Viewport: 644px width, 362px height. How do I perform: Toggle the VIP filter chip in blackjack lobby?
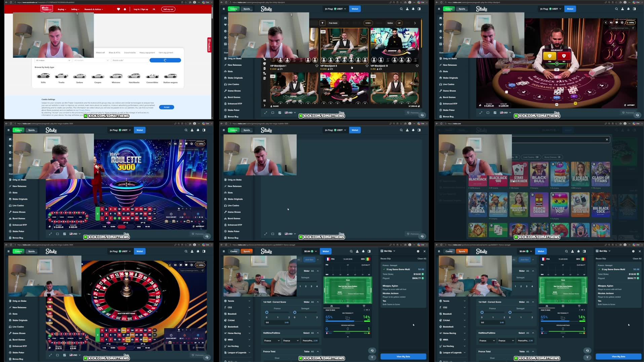(399, 23)
